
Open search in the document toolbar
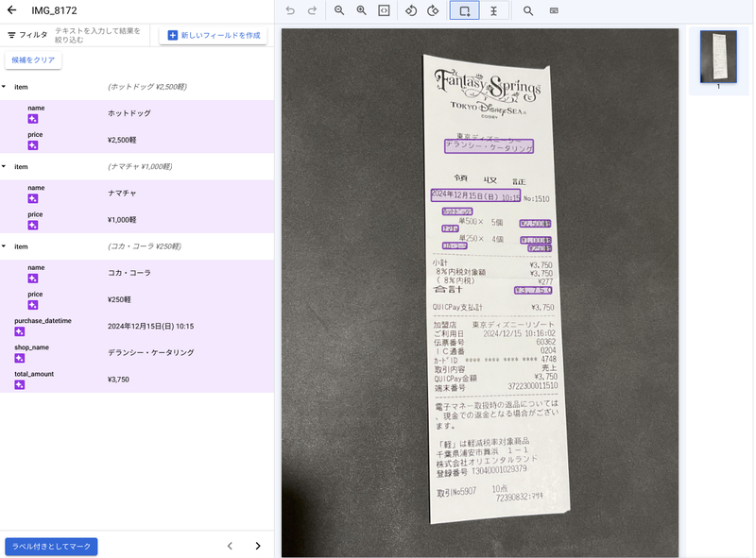pyautogui.click(x=528, y=10)
